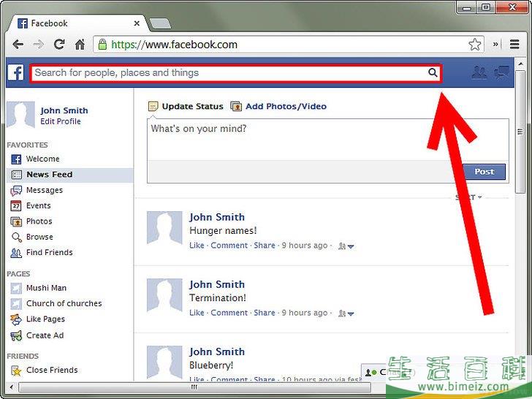Click Edit Profile link

(61, 121)
